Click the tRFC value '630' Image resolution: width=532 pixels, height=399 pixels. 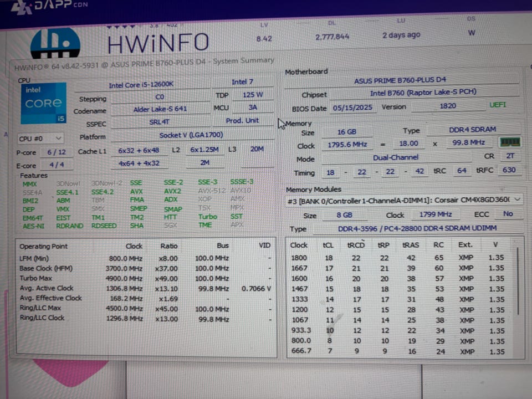509,170
